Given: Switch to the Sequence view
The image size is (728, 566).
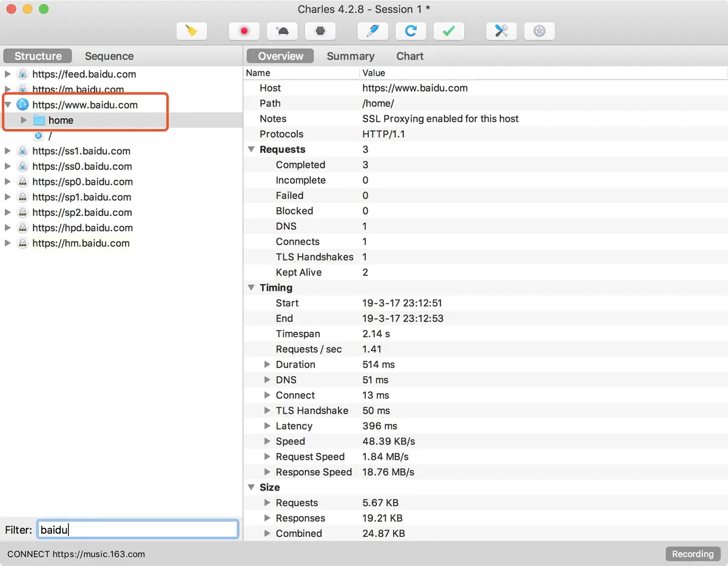Looking at the screenshot, I should coord(109,56).
